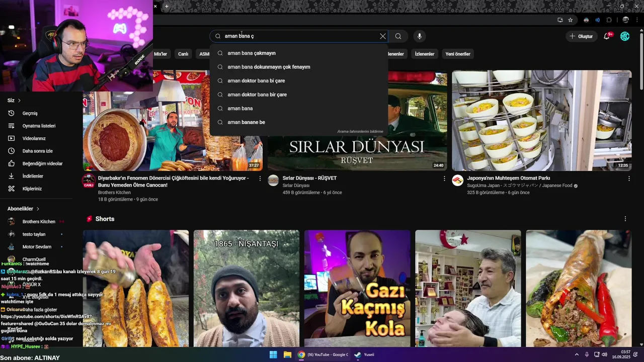This screenshot has width=644, height=362.
Task: Select the İzlenenler filter chip
Action: [x=425, y=54]
